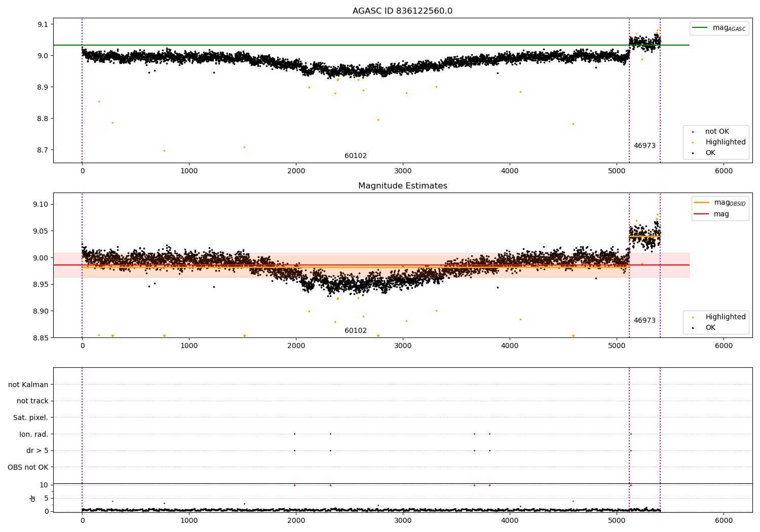This screenshot has height=532, width=760.
Task: Click the 'not track' axis label
Action: 32,401
